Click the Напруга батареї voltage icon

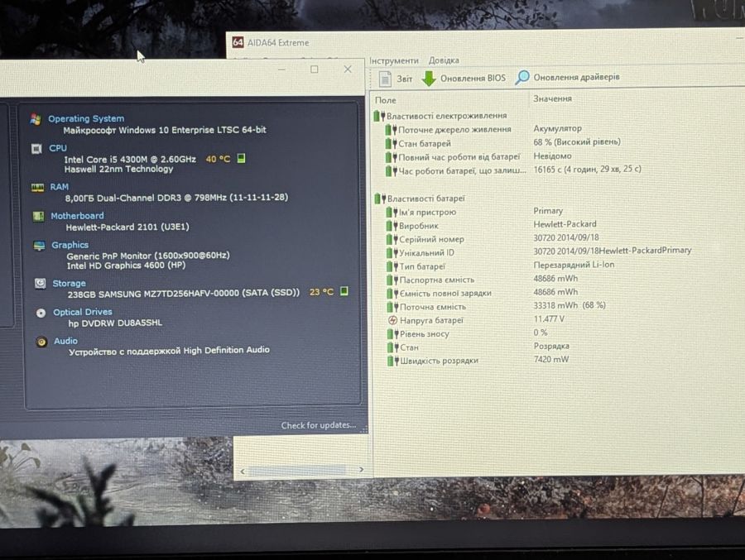click(x=392, y=321)
